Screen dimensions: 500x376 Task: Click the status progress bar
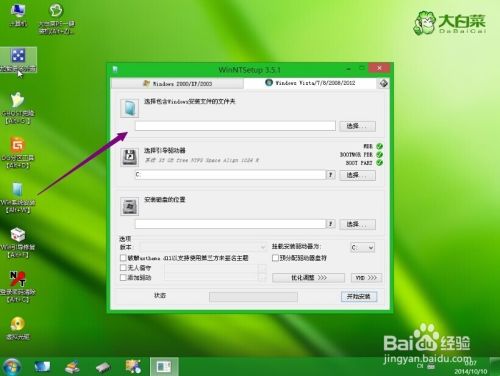point(253,297)
